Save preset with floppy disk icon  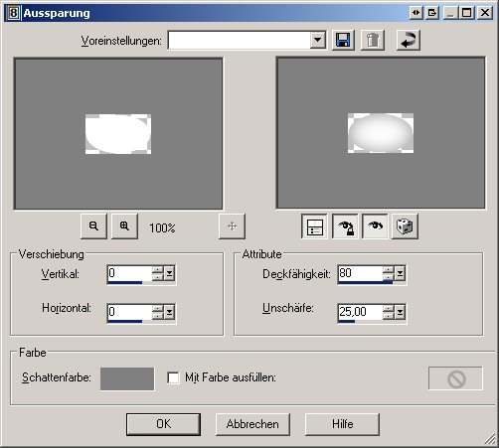(343, 41)
